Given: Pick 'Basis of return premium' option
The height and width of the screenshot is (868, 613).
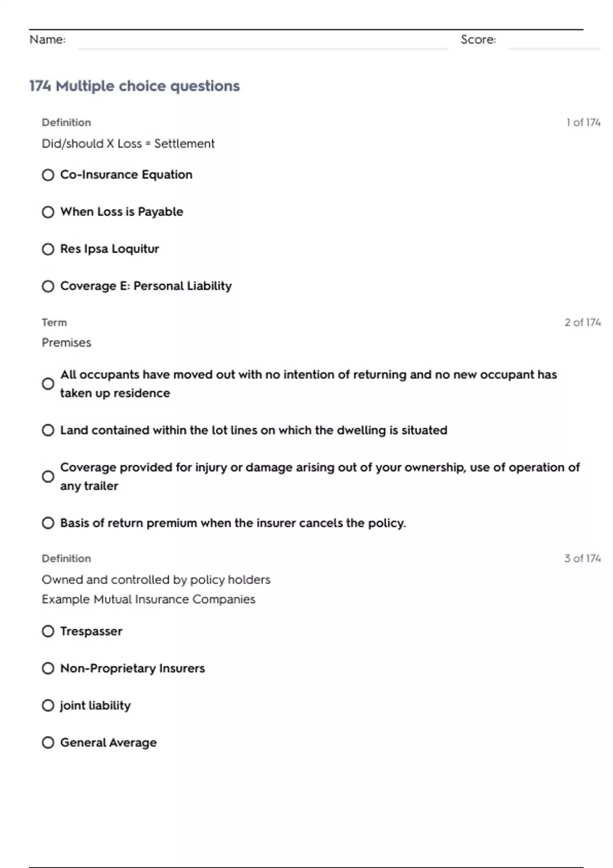Looking at the screenshot, I should (48, 523).
